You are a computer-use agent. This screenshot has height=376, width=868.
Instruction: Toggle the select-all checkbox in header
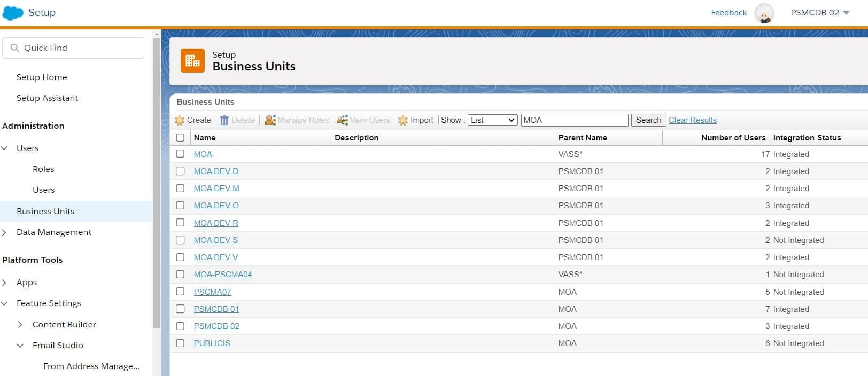pyautogui.click(x=180, y=138)
